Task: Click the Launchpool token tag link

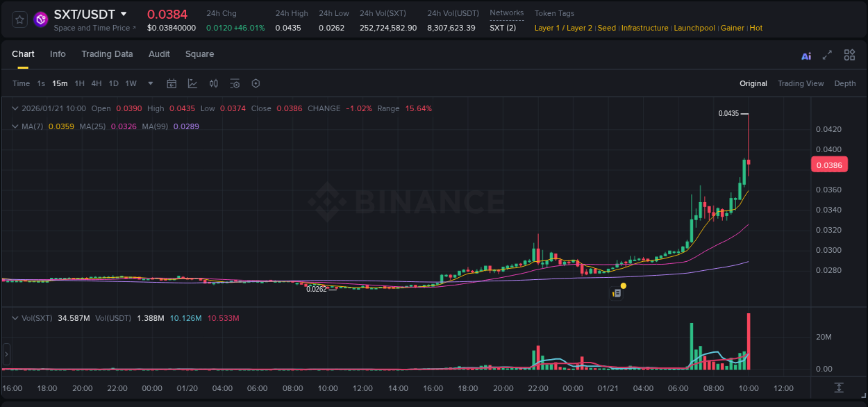Action: [x=694, y=28]
